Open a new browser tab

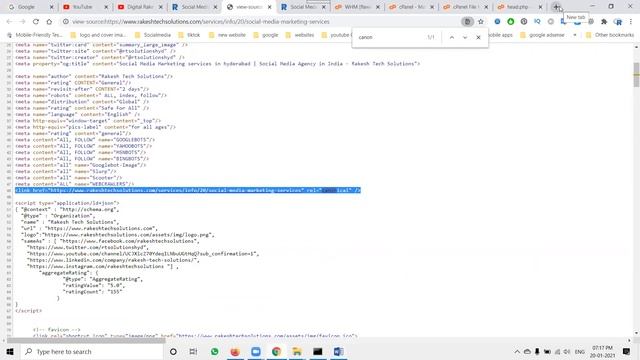pos(556,7)
